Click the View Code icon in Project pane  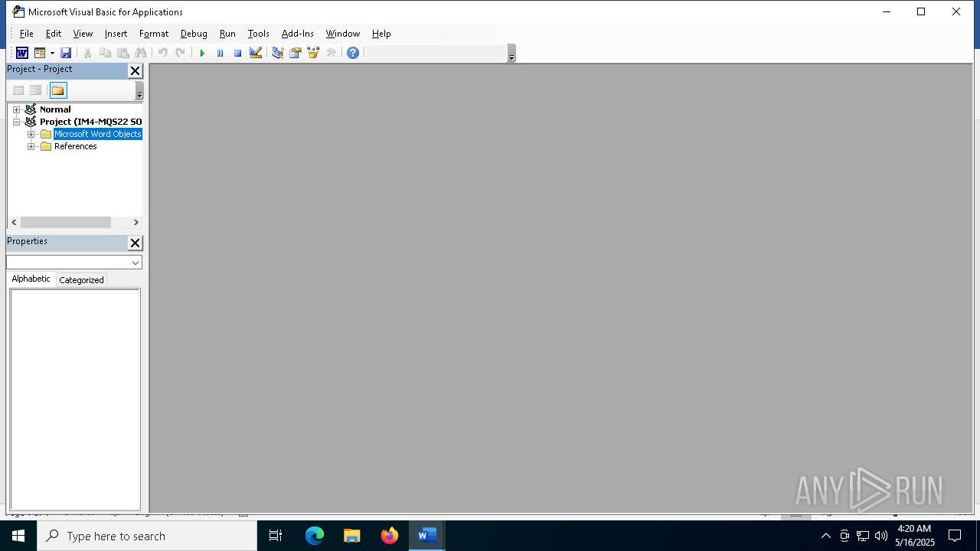(18, 90)
